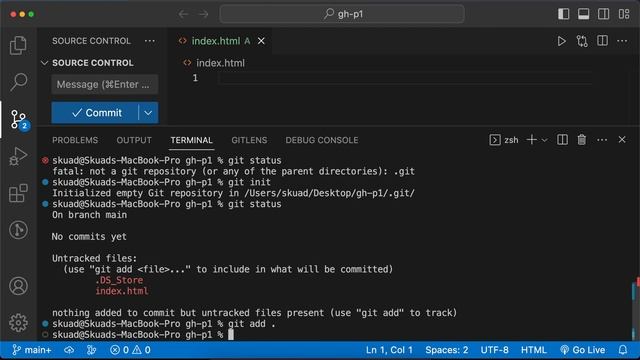
Task: Switch to the PROBLEMS panel tab
Action: (75, 140)
